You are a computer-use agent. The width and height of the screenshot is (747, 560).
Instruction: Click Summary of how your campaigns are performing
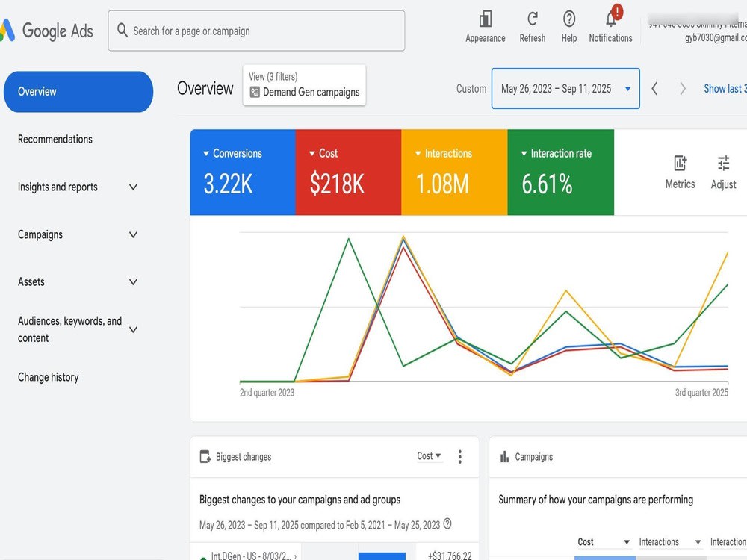(595, 500)
